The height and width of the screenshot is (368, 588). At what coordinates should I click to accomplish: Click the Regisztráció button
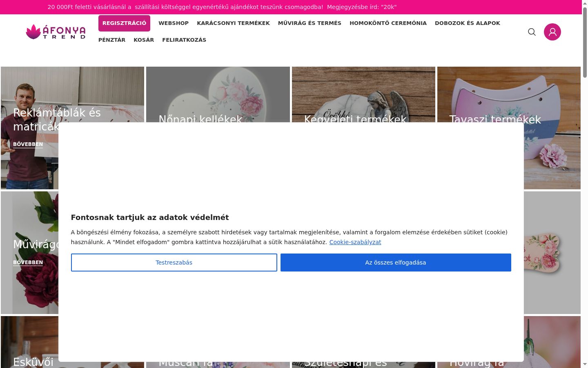click(124, 23)
